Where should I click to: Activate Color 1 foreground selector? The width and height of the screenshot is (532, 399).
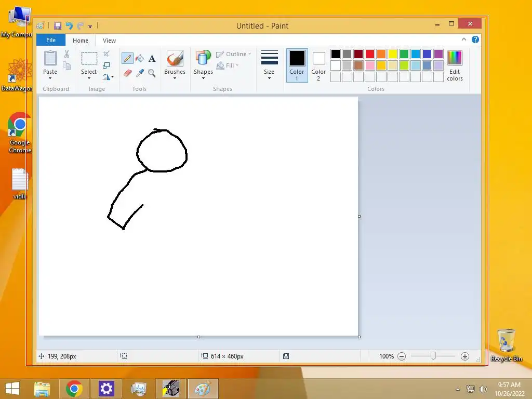click(297, 65)
